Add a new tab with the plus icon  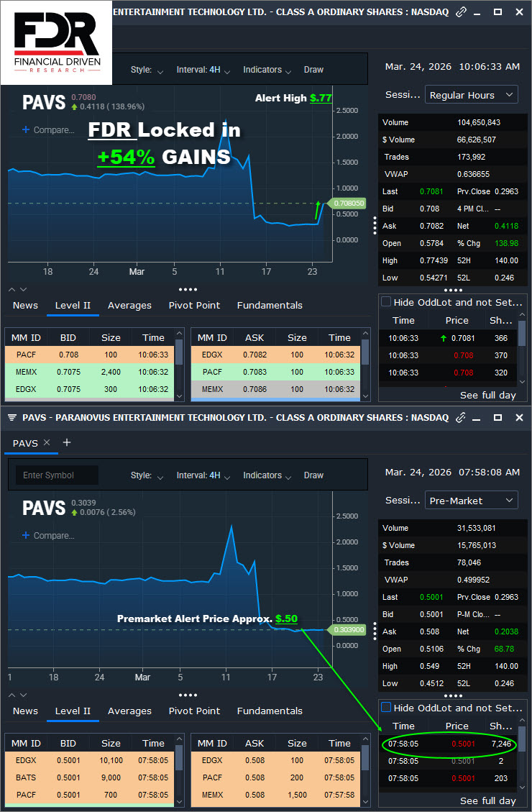coord(67,442)
